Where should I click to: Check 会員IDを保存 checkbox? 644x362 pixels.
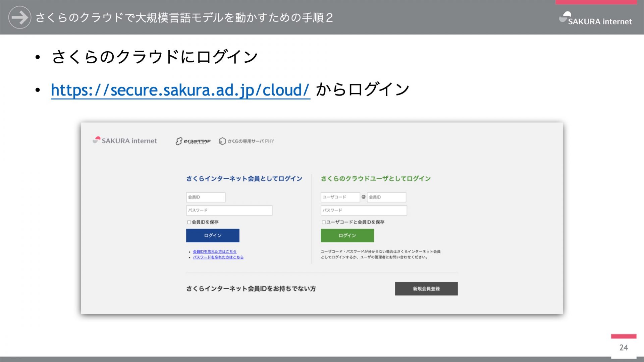(x=189, y=222)
